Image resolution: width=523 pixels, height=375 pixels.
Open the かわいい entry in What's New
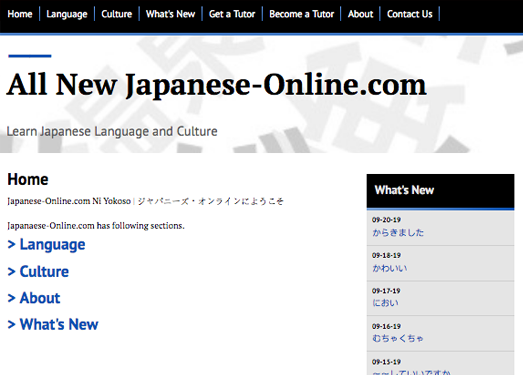pyautogui.click(x=390, y=268)
